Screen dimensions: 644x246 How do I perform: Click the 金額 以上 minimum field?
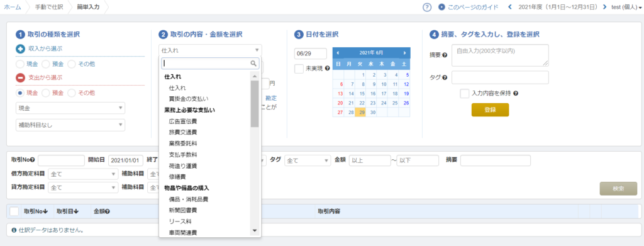(370, 160)
